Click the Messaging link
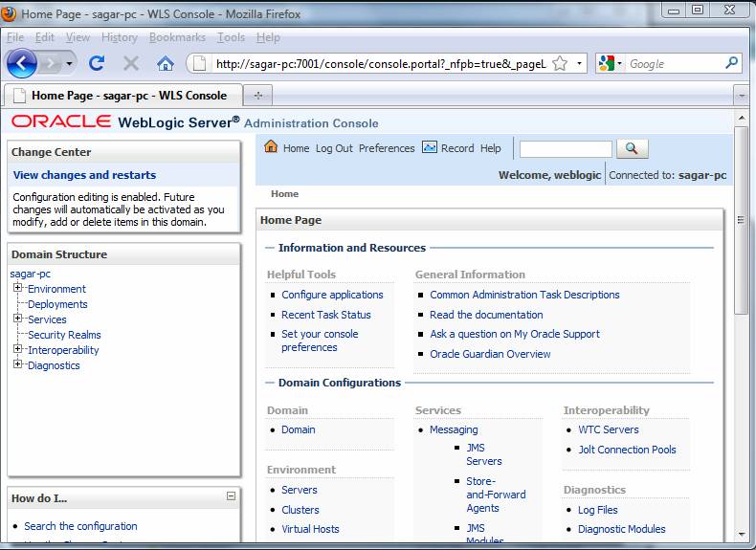Image resolution: width=756 pixels, height=550 pixels. tap(454, 429)
